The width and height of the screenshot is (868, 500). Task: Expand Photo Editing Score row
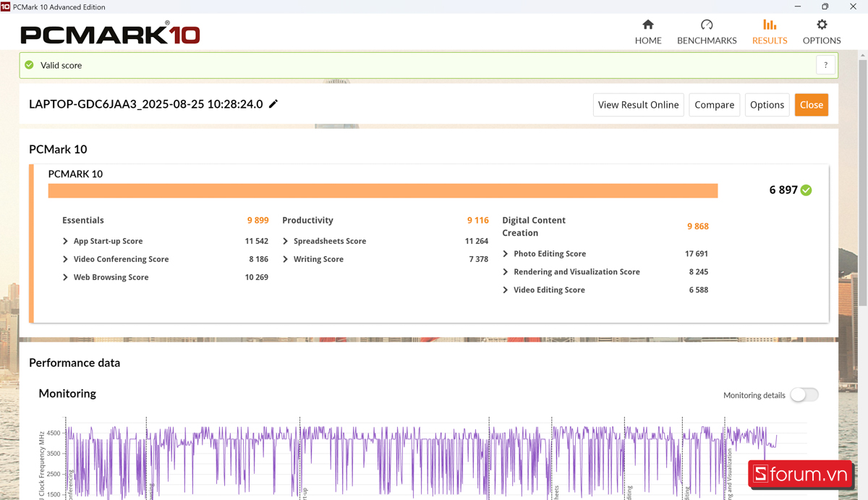click(506, 254)
